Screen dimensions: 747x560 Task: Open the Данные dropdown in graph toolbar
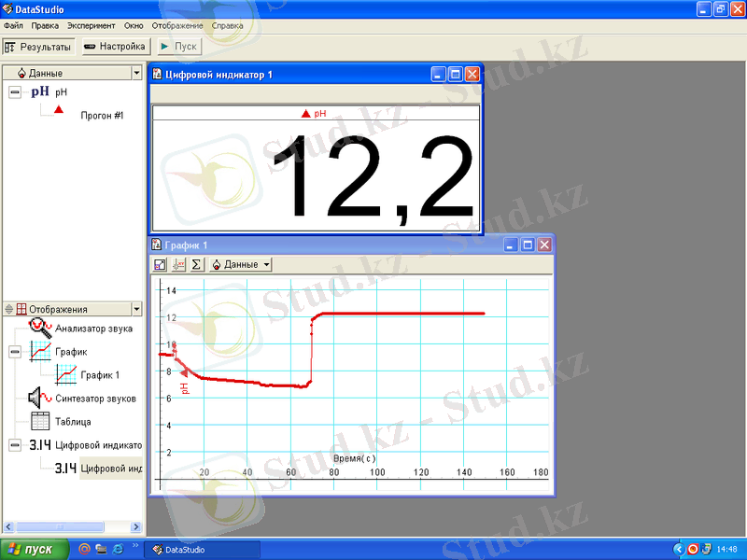[240, 265]
